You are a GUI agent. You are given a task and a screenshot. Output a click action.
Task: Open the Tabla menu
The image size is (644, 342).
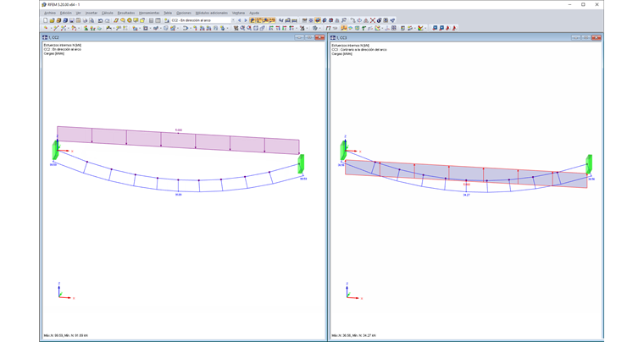coord(168,13)
